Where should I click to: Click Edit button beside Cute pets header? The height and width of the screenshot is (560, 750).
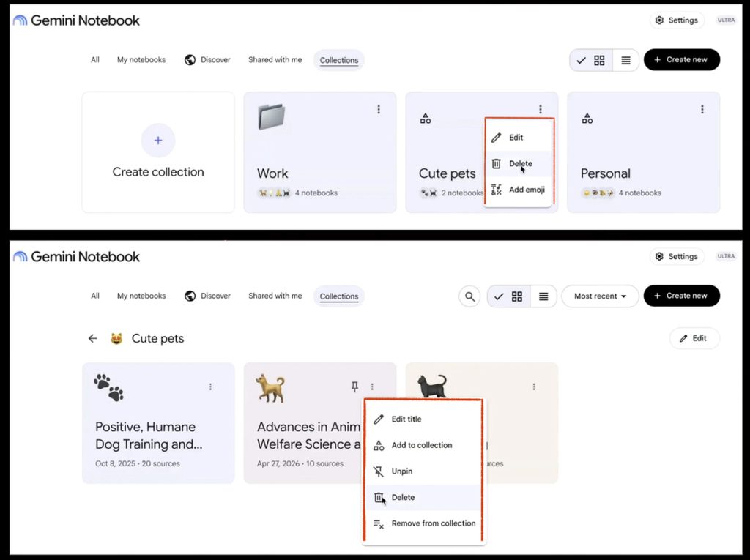pos(694,338)
